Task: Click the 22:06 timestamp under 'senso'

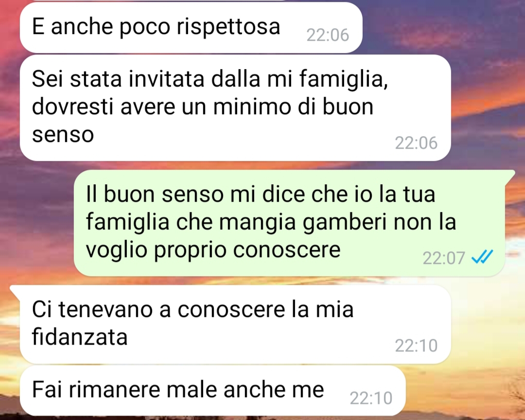Action: pos(416,143)
